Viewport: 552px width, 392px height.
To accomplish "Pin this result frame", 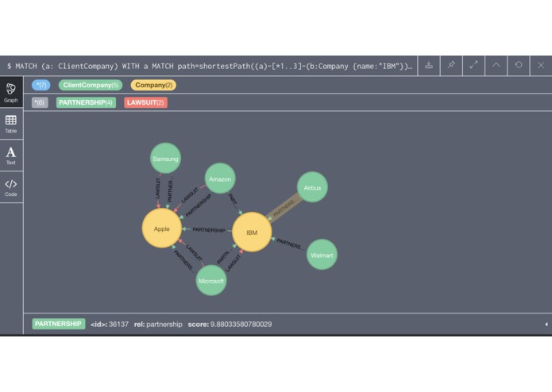I will tap(451, 65).
